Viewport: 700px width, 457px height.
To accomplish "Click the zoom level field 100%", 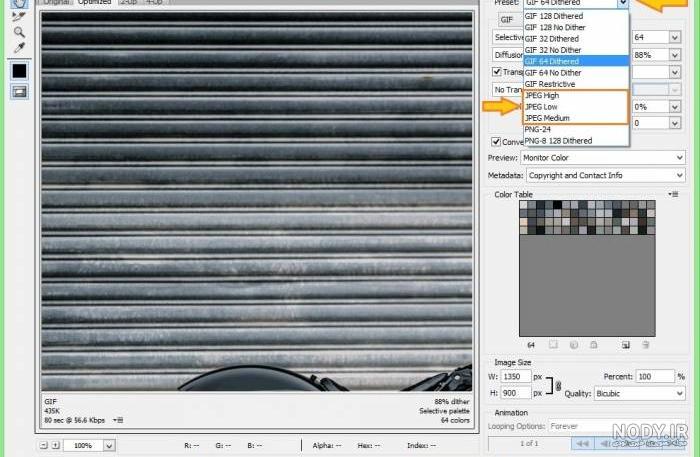I will pyautogui.click(x=83, y=445).
